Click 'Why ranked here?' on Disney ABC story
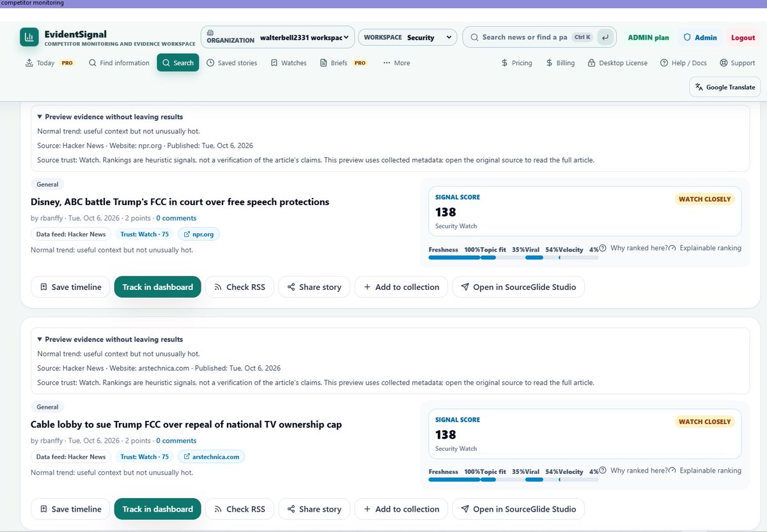Image resolution: width=767 pixels, height=532 pixels. (634, 248)
